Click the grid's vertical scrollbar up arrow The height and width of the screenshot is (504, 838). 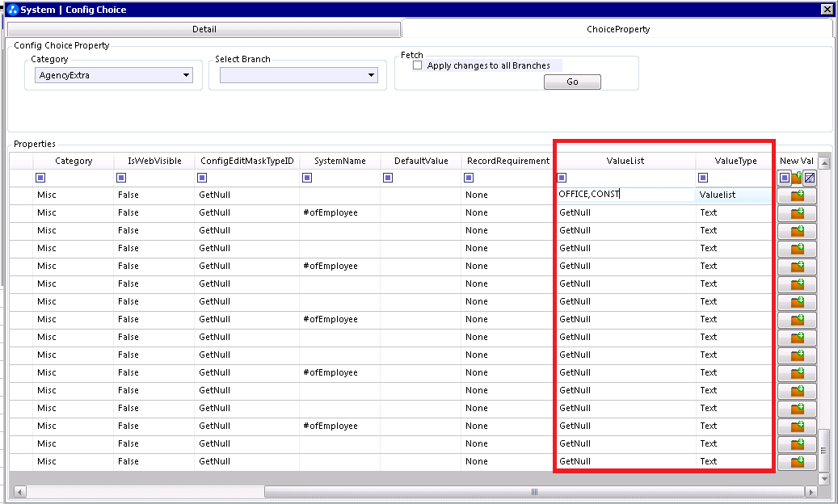(x=824, y=163)
